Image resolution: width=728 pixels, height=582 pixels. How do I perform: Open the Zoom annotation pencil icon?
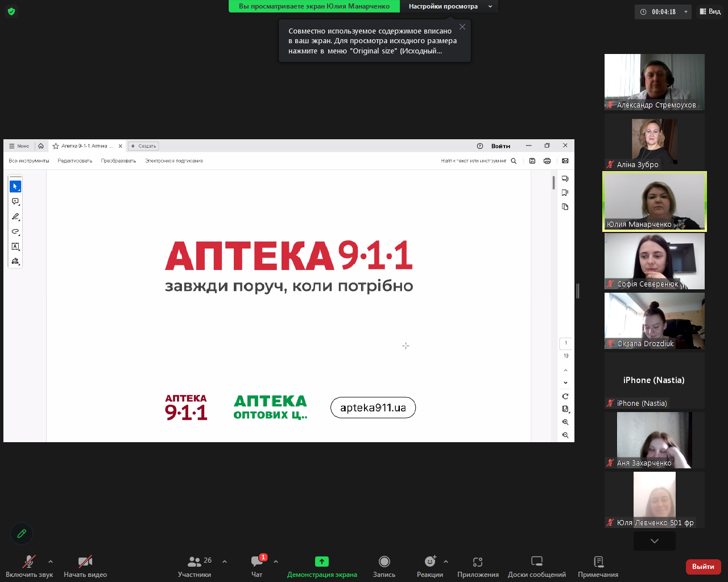(x=22, y=534)
